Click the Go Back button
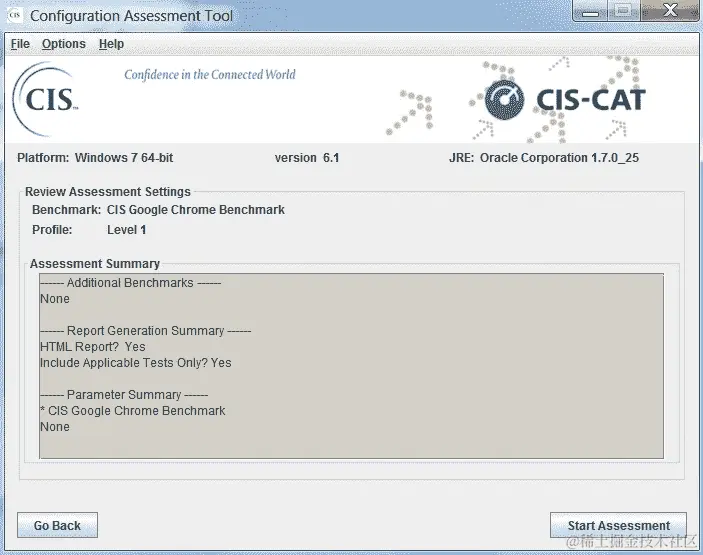 pyautogui.click(x=57, y=525)
